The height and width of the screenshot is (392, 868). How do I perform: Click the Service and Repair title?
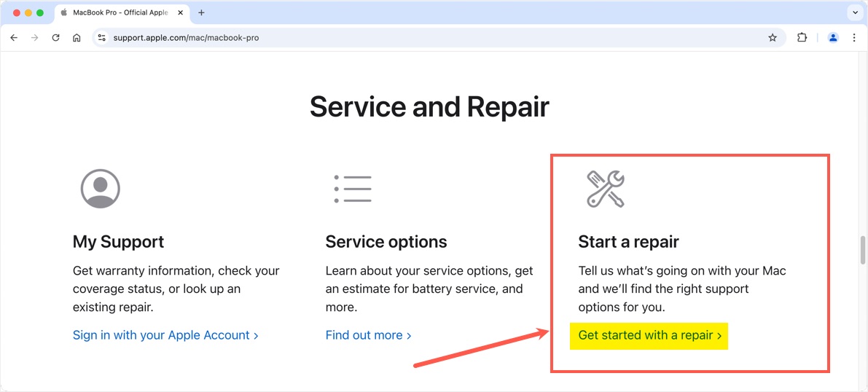tap(429, 106)
